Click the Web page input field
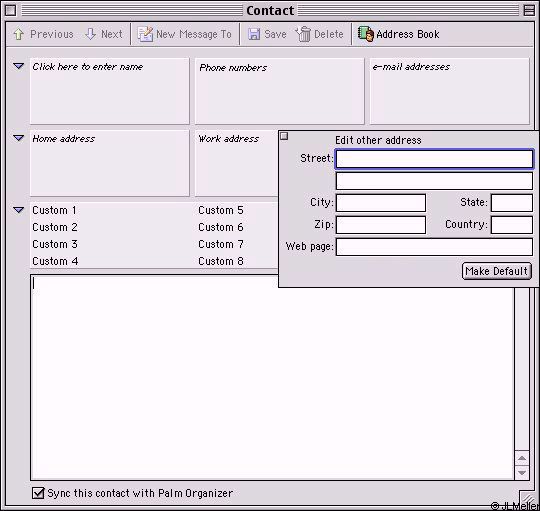Viewport: 540px width, 511px height. point(434,247)
